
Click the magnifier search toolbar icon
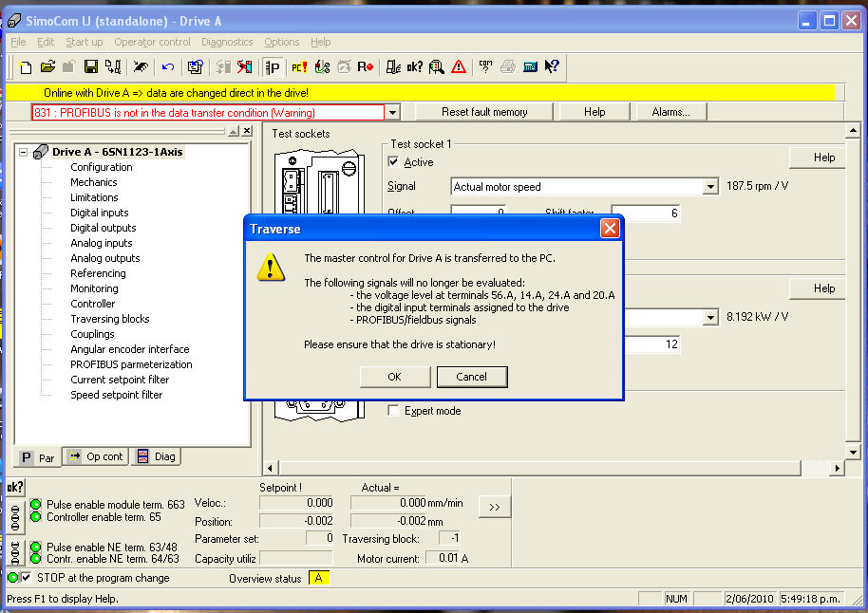point(437,67)
